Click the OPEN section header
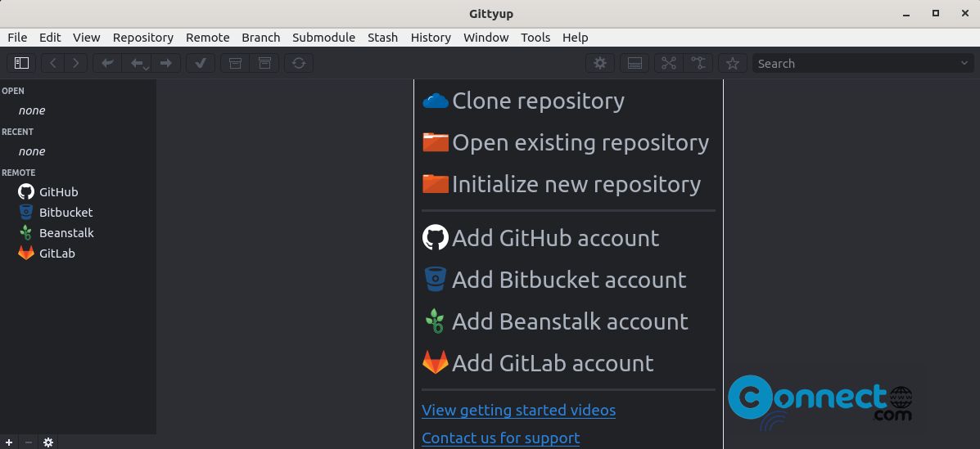The height and width of the screenshot is (449, 980). pyautogui.click(x=13, y=91)
